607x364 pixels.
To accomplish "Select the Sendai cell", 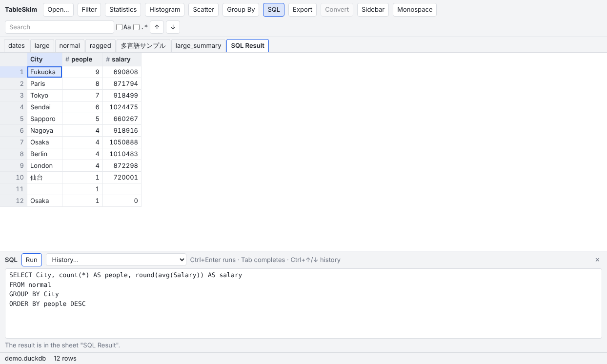I will [44, 107].
